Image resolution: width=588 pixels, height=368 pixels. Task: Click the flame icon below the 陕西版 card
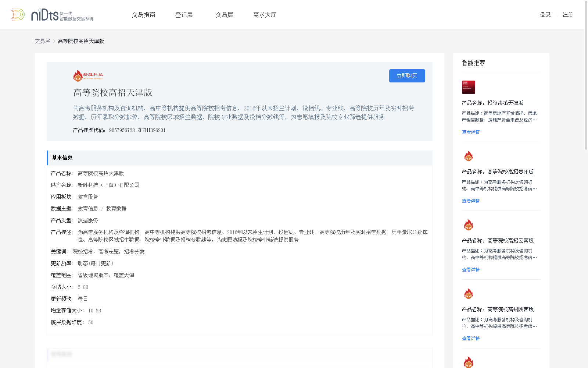[469, 362]
